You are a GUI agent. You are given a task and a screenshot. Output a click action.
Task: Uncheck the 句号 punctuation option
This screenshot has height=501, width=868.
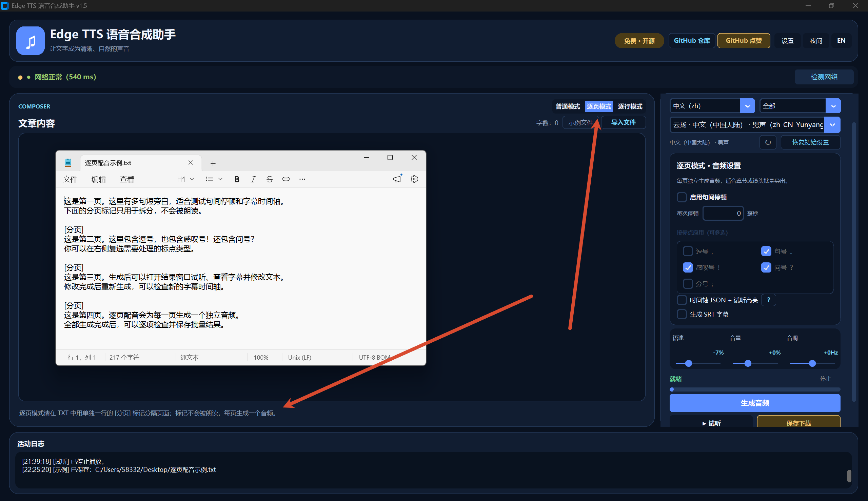point(766,251)
